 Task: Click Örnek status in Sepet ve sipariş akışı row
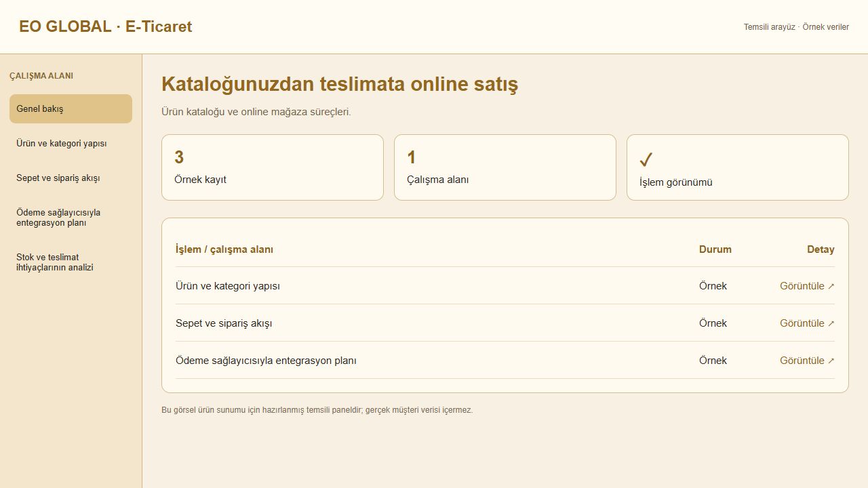pyautogui.click(x=713, y=323)
